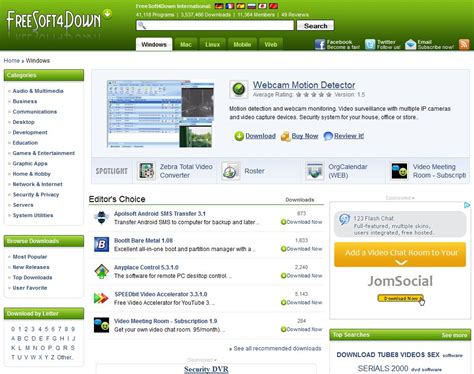Click the FreeSoft4Down logo

(x=58, y=20)
